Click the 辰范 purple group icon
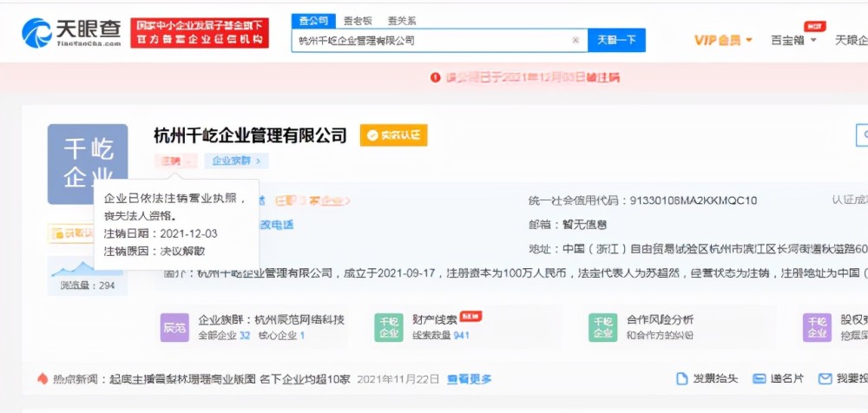The width and height of the screenshot is (868, 413). pos(174,327)
